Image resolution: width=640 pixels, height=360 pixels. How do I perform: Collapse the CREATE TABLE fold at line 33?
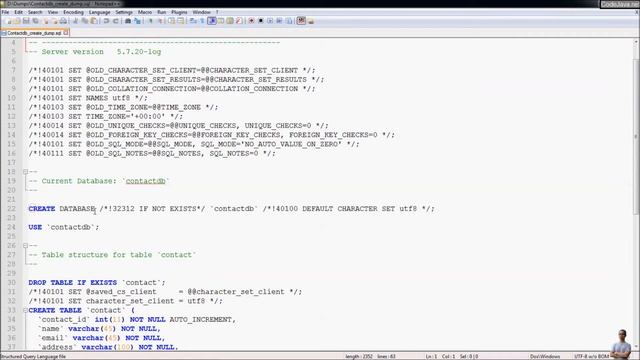point(25,310)
